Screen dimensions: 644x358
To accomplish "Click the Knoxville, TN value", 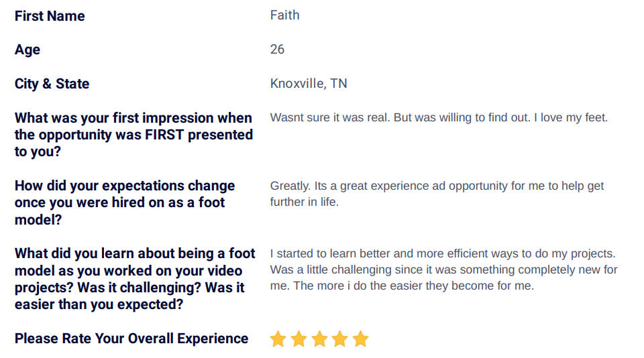I will pos(309,83).
